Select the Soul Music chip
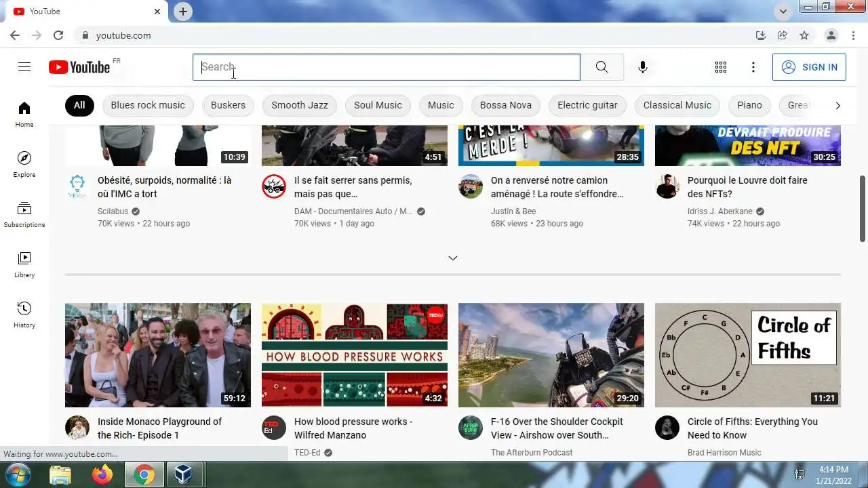The width and height of the screenshot is (868, 488). coord(378,105)
